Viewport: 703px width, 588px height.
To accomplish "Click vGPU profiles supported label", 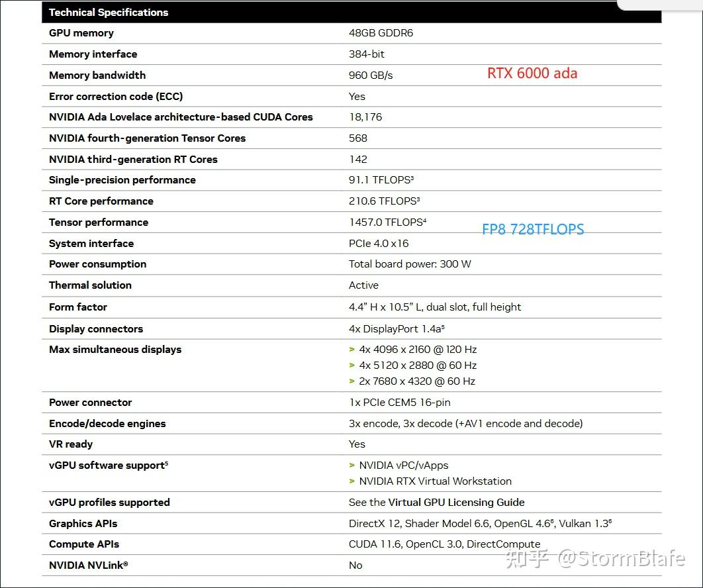I will 109,503.
